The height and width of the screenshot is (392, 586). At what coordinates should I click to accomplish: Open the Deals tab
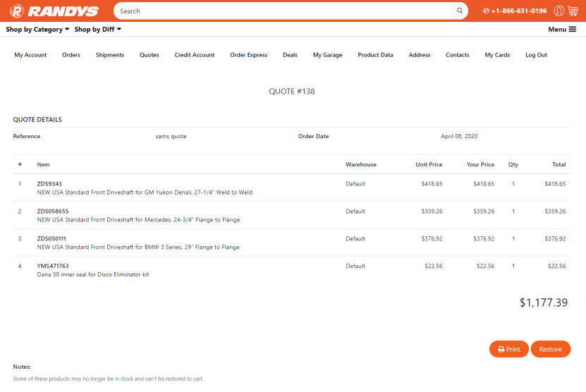290,55
